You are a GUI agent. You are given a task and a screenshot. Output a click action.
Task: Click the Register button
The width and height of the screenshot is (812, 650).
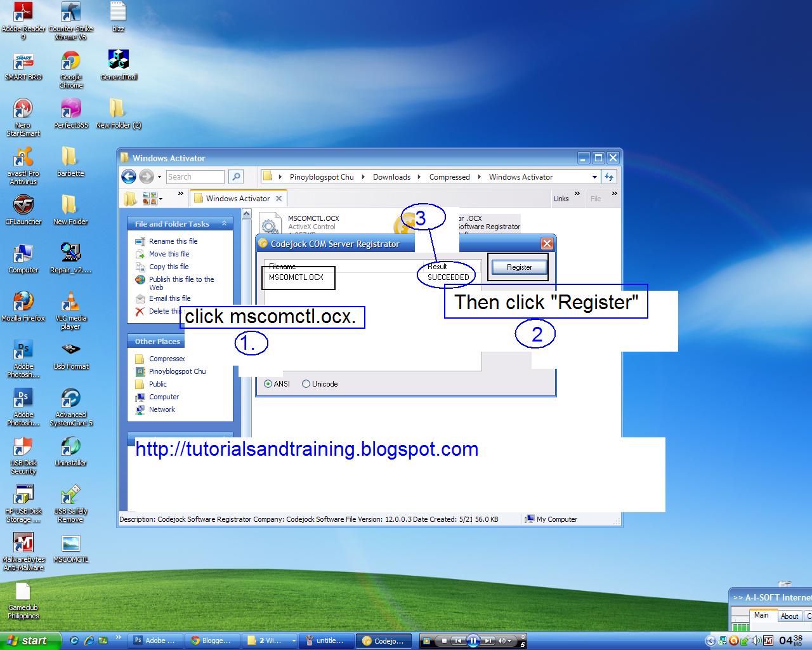[x=519, y=267]
